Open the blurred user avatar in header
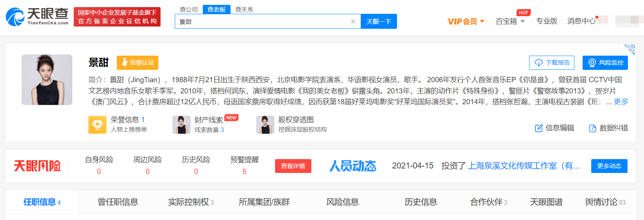644x220 pixels. 629,21
